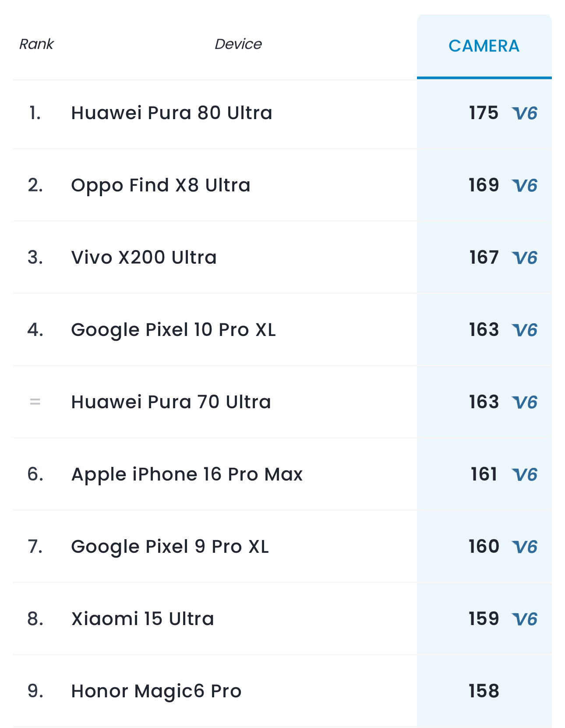The image size is (565, 728).
Task: Click V6 badge for Xiaomi 15 Ultra
Action: coord(525,619)
